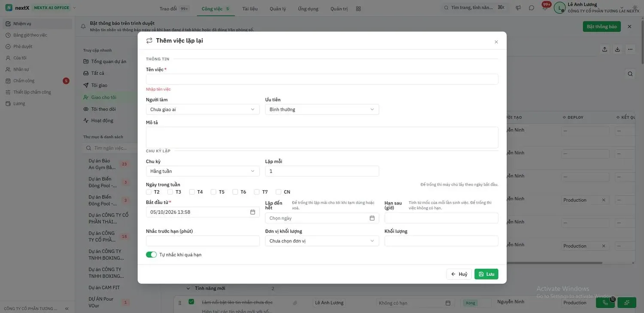Toggle Tự nhắc khi quá hạn switch
644x313 pixels.
(151, 255)
